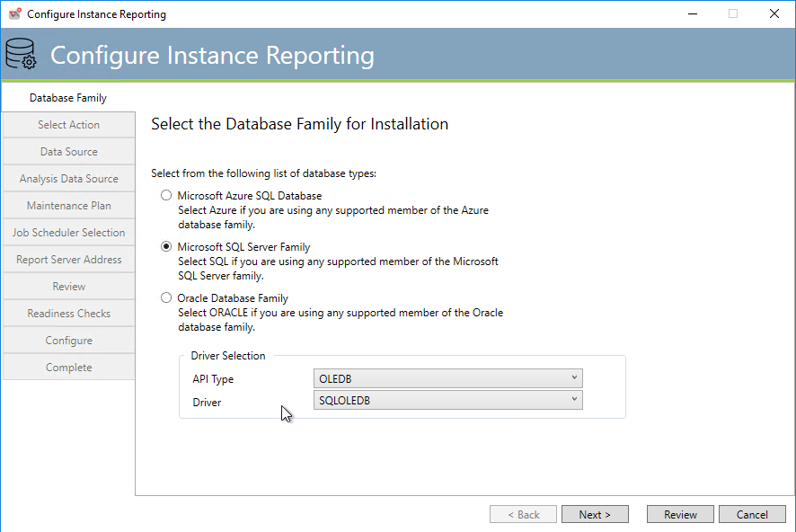Select the Microsoft SQL Server Family option

pos(165,246)
